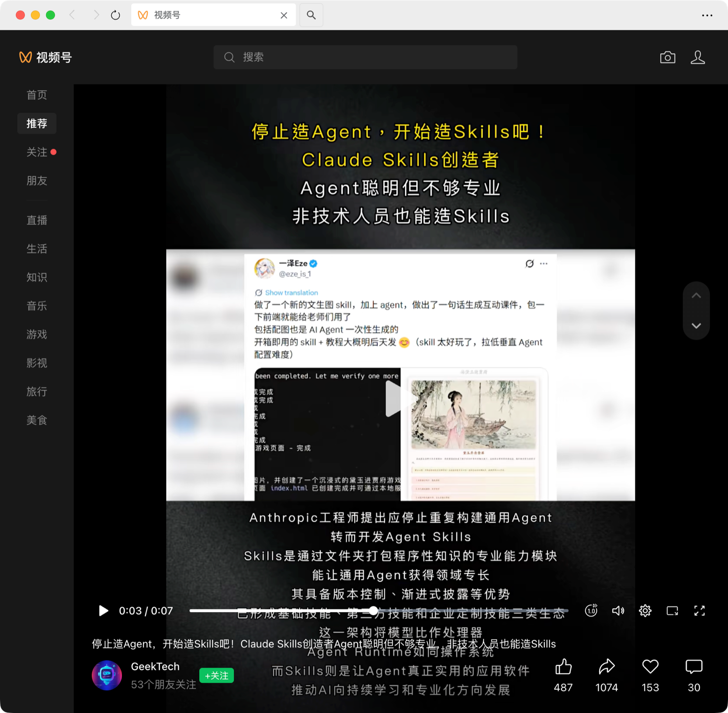This screenshot has width=728, height=713.
Task: Open video settings gear
Action: coord(645,611)
